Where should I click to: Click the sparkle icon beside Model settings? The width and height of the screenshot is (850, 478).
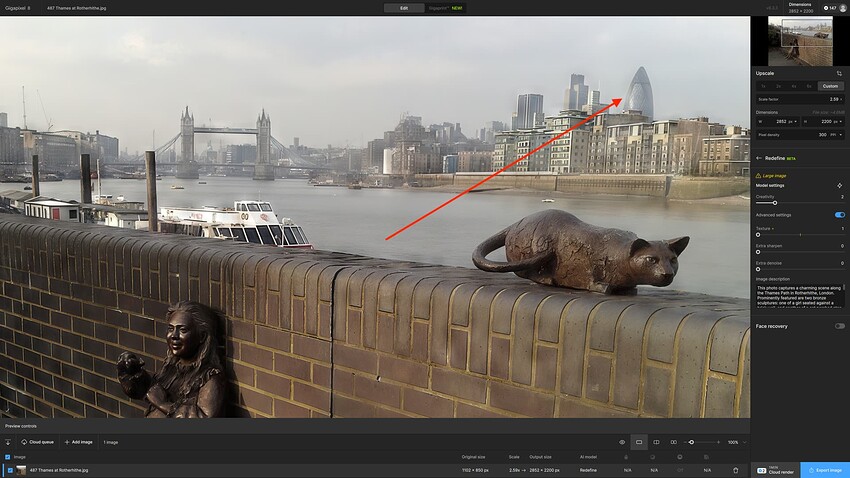point(839,186)
